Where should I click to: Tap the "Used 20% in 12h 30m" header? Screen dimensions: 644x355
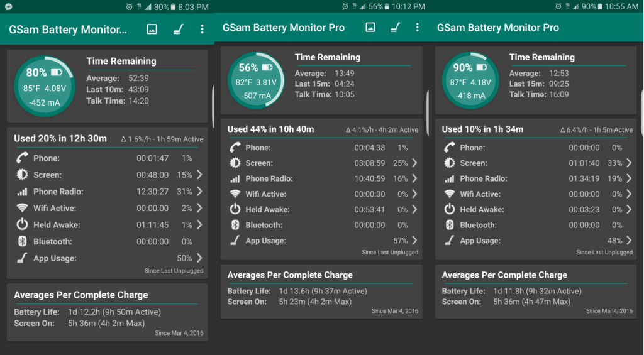(x=60, y=138)
